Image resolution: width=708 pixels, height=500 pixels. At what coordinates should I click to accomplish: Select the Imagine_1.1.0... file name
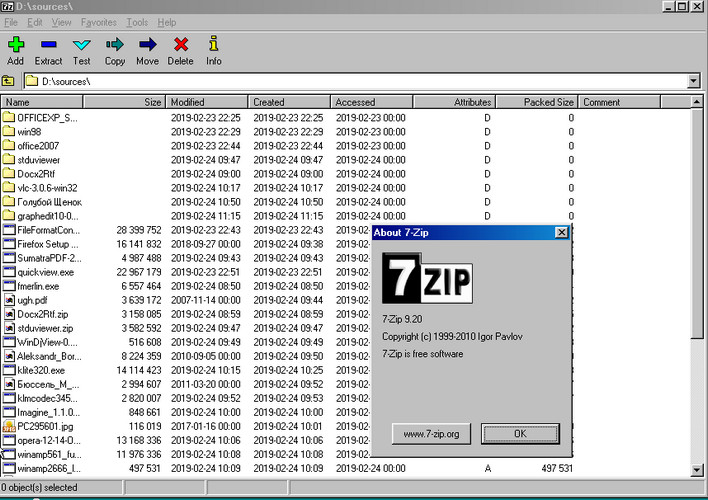[x=48, y=412]
